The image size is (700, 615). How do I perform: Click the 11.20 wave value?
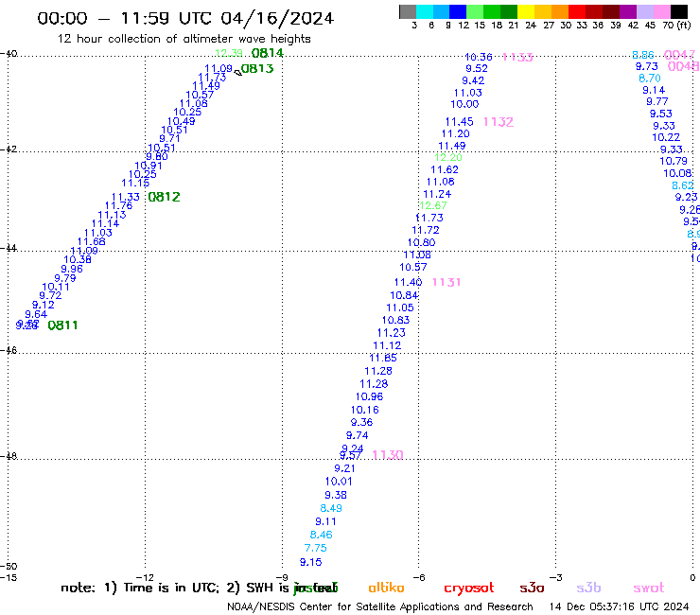pyautogui.click(x=456, y=134)
